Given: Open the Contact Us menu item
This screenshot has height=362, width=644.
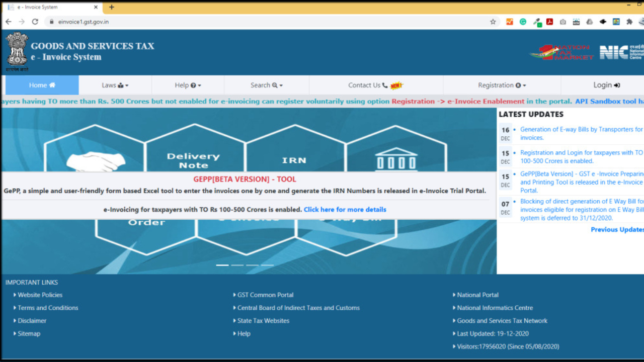Looking at the screenshot, I should (x=376, y=85).
